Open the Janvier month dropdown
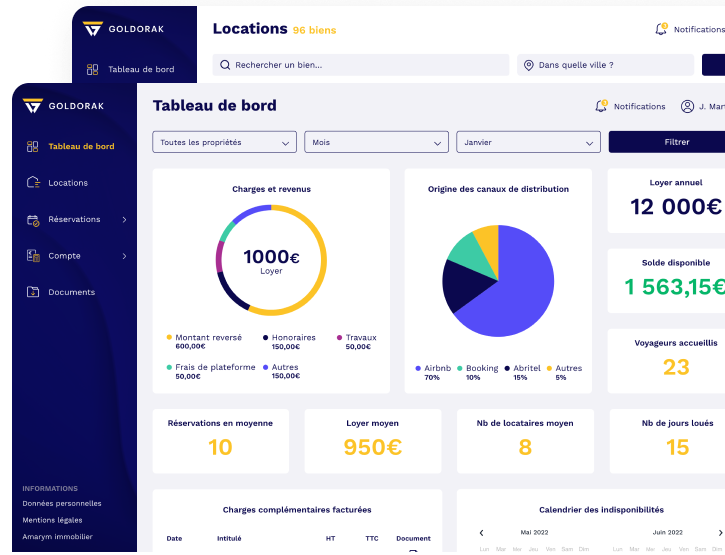Image resolution: width=725 pixels, height=555 pixels. [x=528, y=142]
